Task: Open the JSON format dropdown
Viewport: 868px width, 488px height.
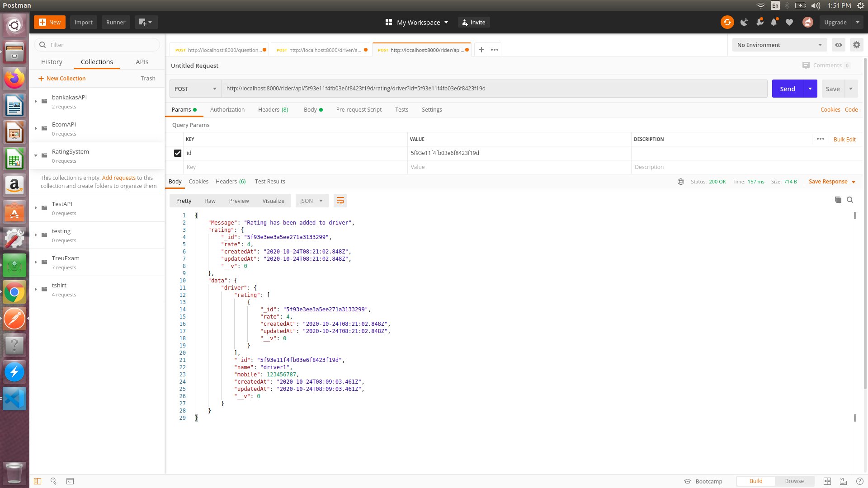Action: click(x=311, y=201)
